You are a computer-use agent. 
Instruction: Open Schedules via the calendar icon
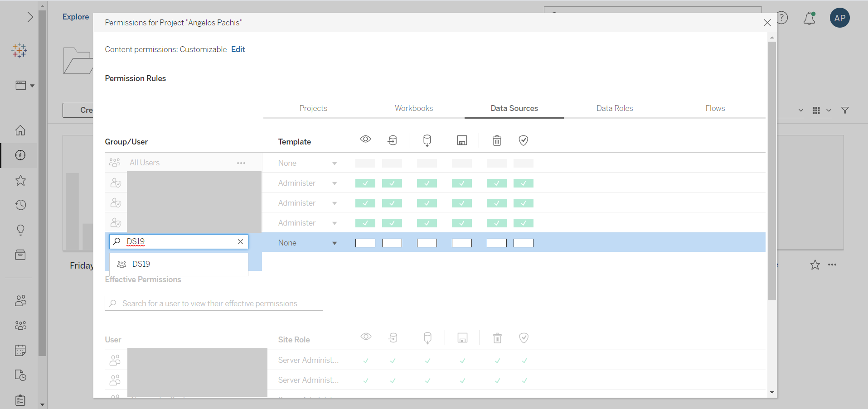(20, 350)
